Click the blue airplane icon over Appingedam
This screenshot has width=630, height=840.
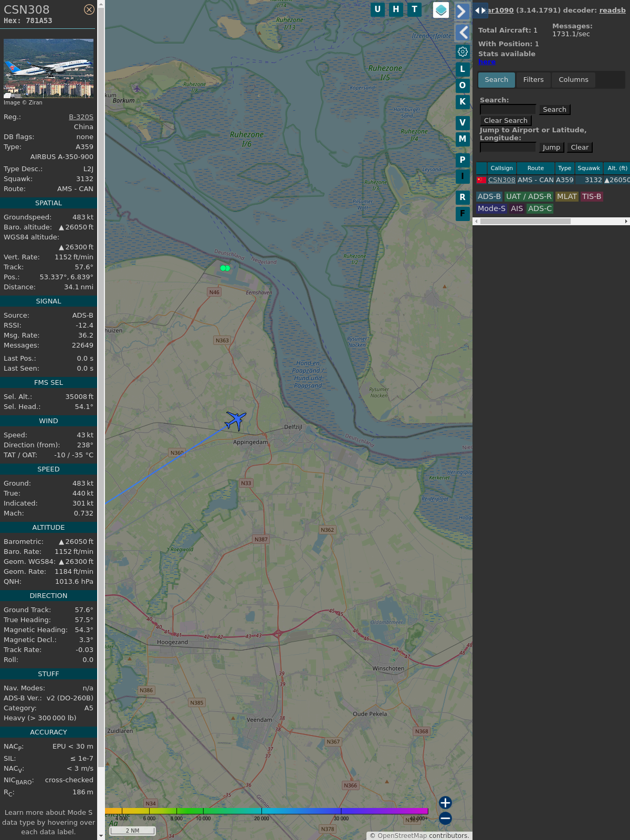coord(236,420)
